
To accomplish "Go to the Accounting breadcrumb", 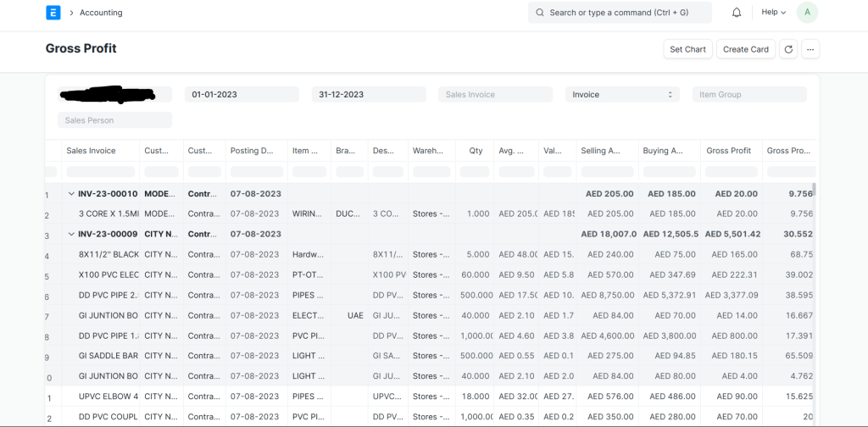I will pyautogui.click(x=101, y=13).
